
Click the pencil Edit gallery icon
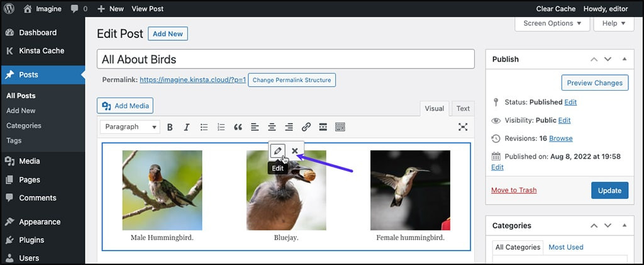[x=277, y=151]
